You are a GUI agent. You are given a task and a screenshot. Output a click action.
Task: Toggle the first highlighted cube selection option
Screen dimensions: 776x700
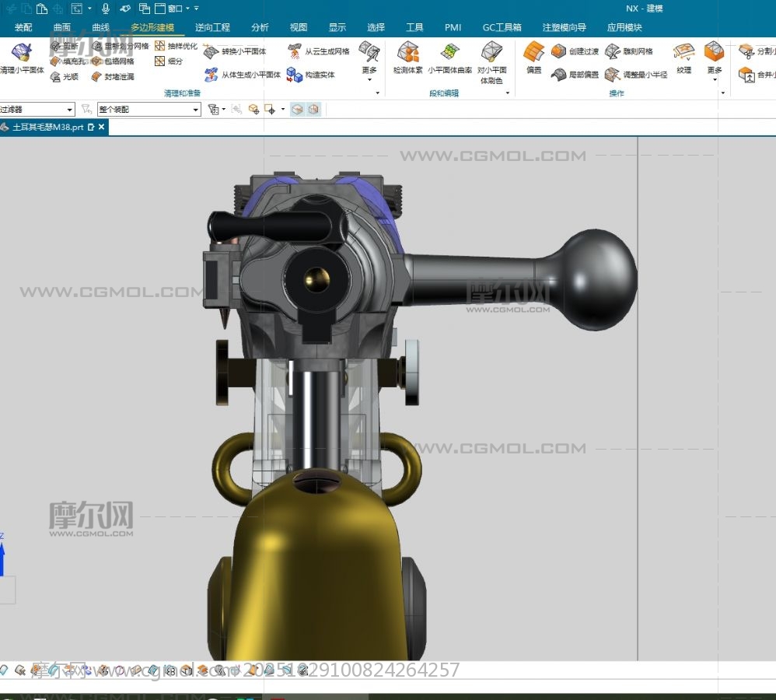click(297, 110)
